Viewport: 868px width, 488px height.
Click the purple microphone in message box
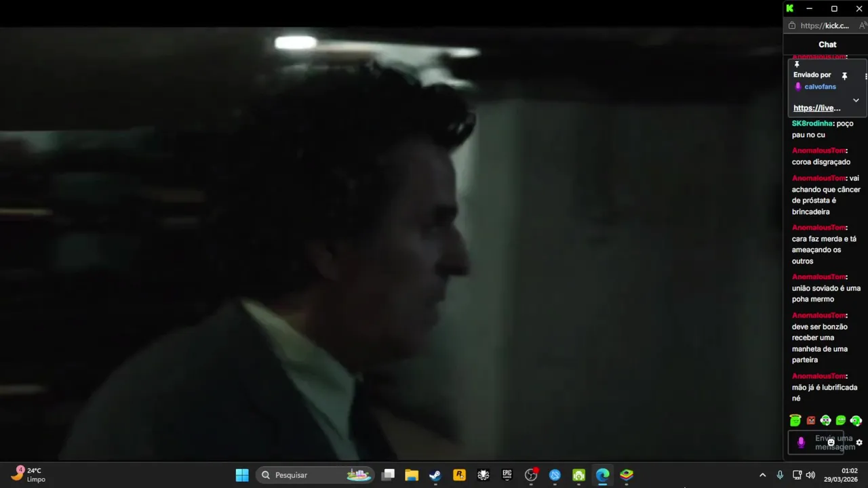801,443
